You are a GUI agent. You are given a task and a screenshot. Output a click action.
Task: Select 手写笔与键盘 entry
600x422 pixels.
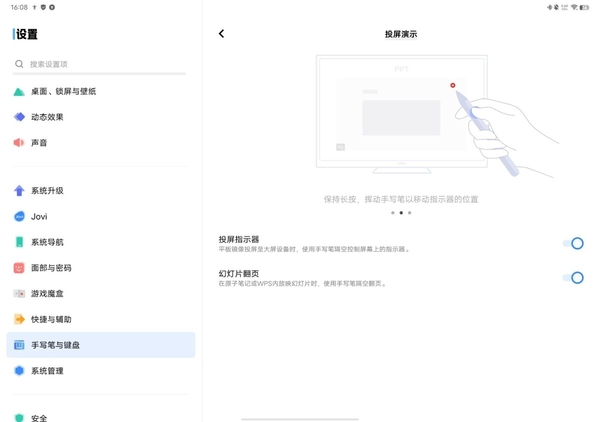[x=101, y=345]
